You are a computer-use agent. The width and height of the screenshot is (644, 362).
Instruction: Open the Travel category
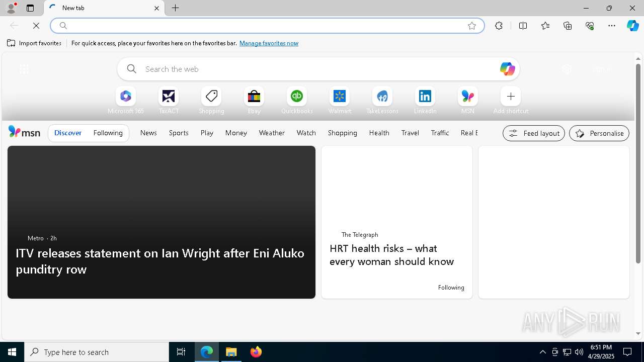click(x=410, y=133)
